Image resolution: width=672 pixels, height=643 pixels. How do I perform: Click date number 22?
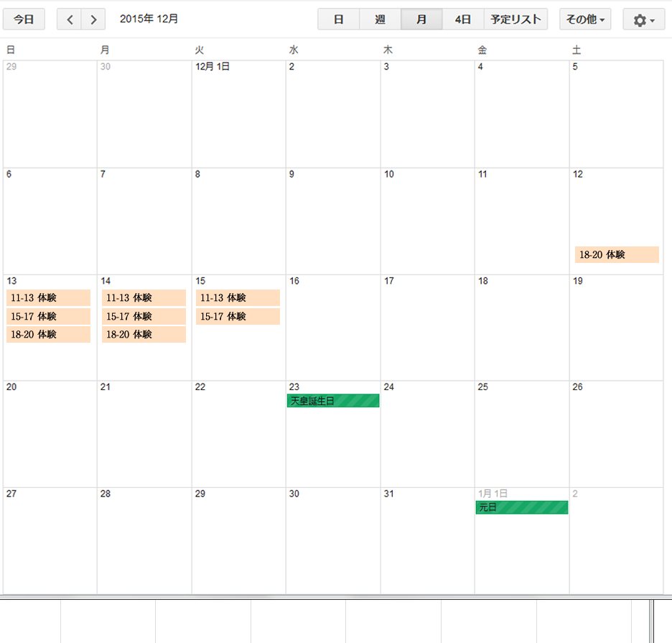click(x=200, y=387)
